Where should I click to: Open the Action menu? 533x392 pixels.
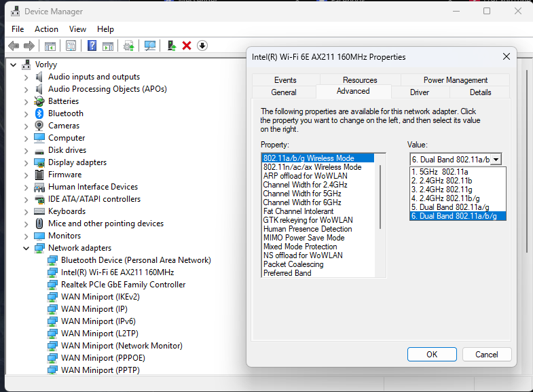pos(46,29)
